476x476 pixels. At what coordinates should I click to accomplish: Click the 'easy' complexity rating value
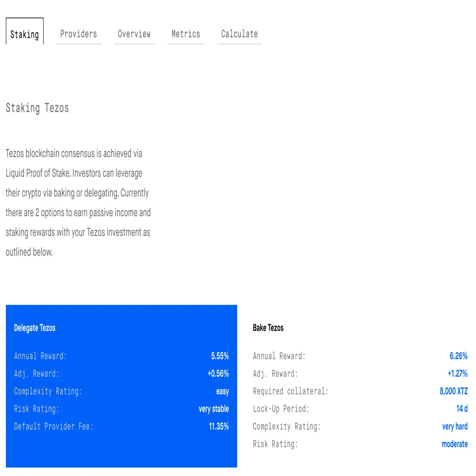click(223, 392)
